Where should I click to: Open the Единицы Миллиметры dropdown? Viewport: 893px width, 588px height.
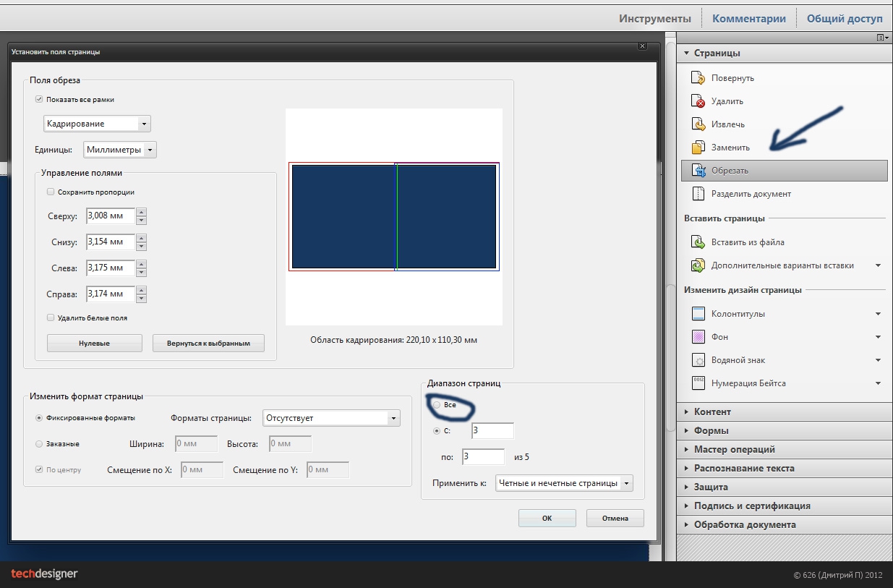[120, 150]
